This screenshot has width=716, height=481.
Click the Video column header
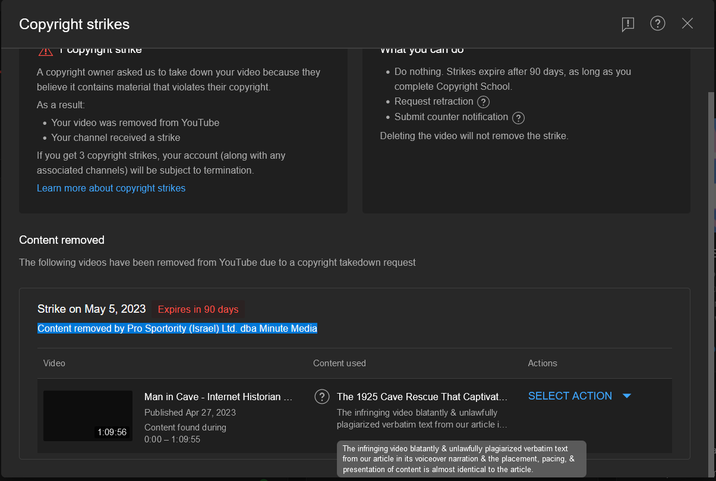coord(54,363)
